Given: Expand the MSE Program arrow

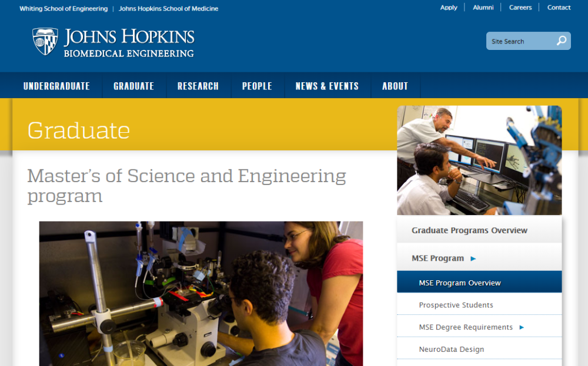Looking at the screenshot, I should click(x=473, y=258).
